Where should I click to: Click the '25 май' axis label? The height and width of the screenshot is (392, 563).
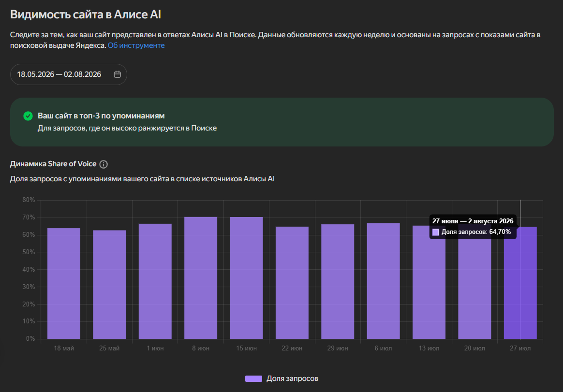(x=109, y=348)
